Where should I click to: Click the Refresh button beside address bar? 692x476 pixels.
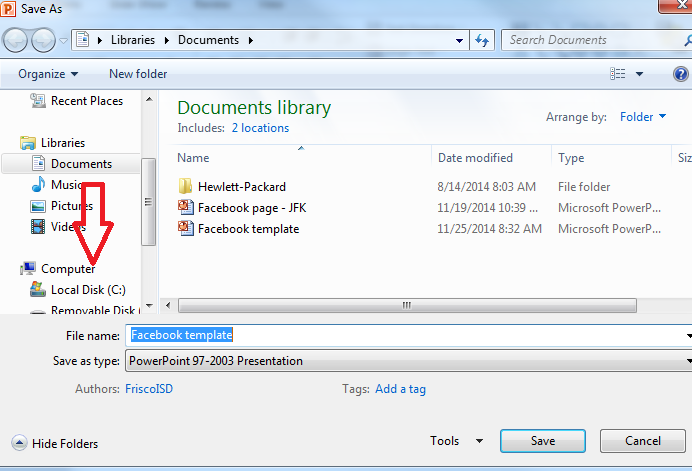(x=482, y=41)
